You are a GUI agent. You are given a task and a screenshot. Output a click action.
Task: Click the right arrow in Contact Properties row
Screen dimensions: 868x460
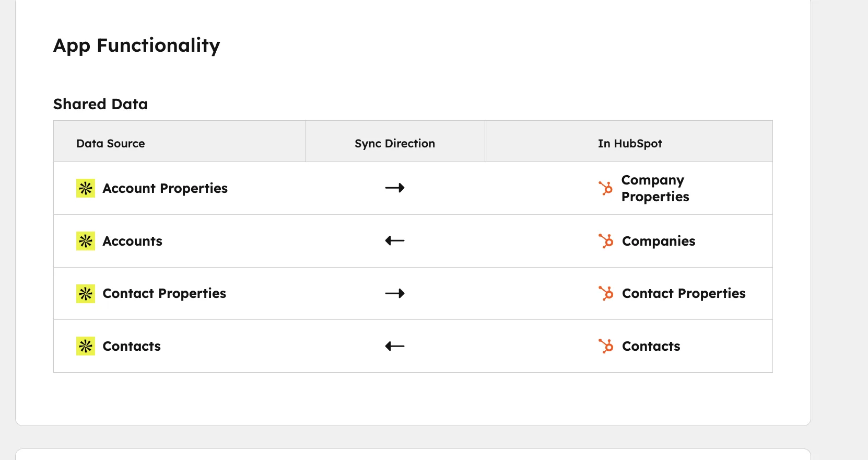click(395, 293)
